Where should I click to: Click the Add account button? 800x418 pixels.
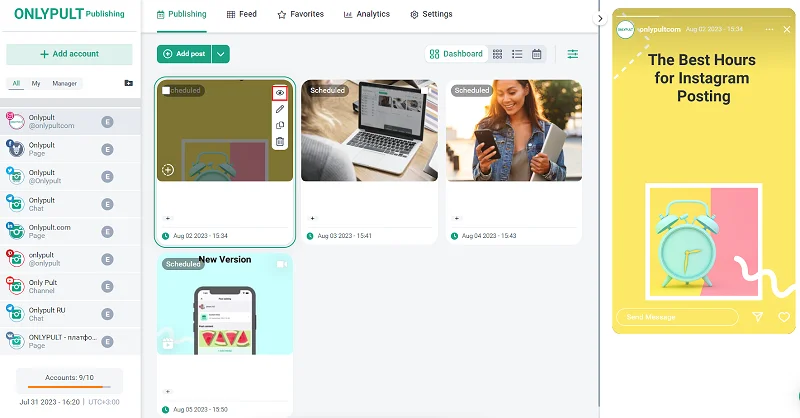coord(69,54)
